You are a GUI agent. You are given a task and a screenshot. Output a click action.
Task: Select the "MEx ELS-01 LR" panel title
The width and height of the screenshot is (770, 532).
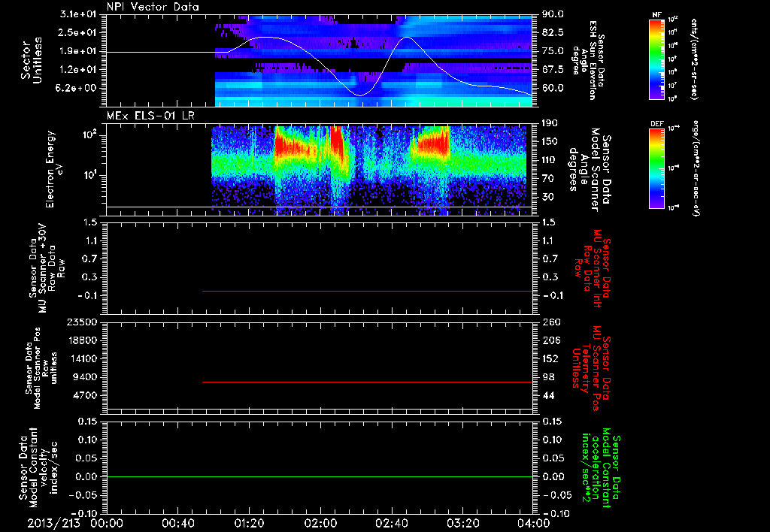pyautogui.click(x=150, y=116)
